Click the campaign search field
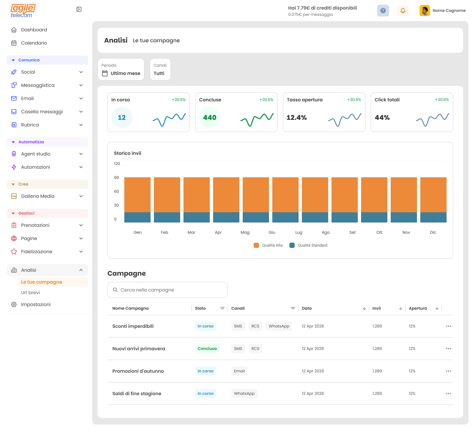The width and height of the screenshot is (476, 448). (167, 290)
